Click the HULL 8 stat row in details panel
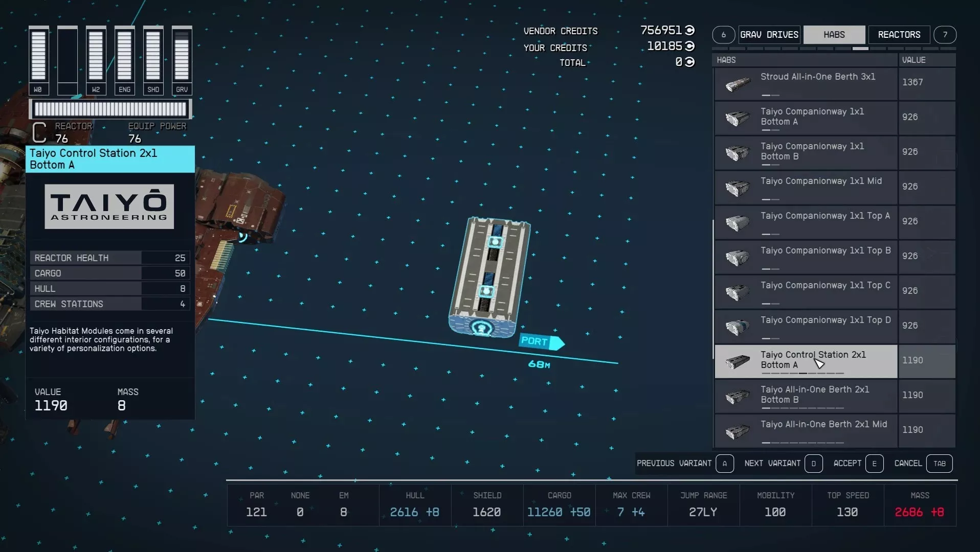The image size is (980, 552). 109,289
